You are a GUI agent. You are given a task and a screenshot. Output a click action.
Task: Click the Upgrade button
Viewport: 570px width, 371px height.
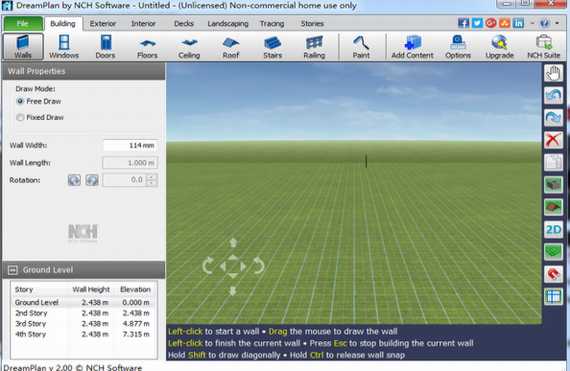point(499,47)
